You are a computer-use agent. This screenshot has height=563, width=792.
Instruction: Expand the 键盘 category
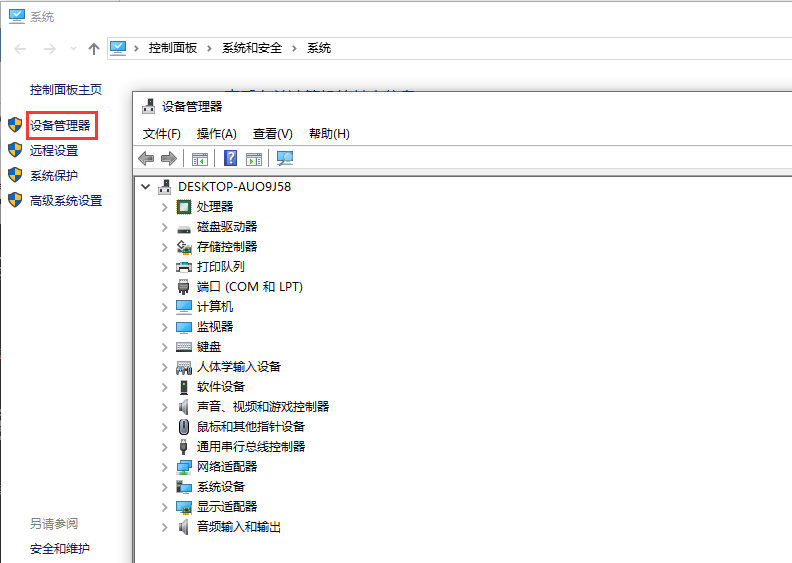(164, 347)
